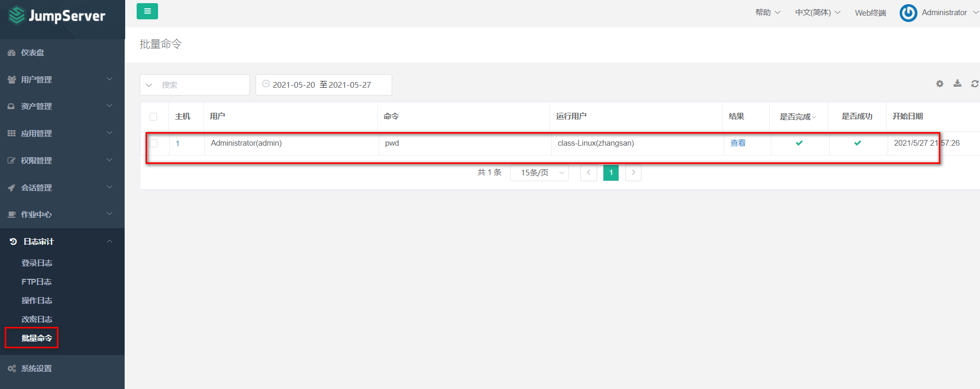Click the 会话管理 rocket icon
The image size is (980, 389).
(11, 187)
